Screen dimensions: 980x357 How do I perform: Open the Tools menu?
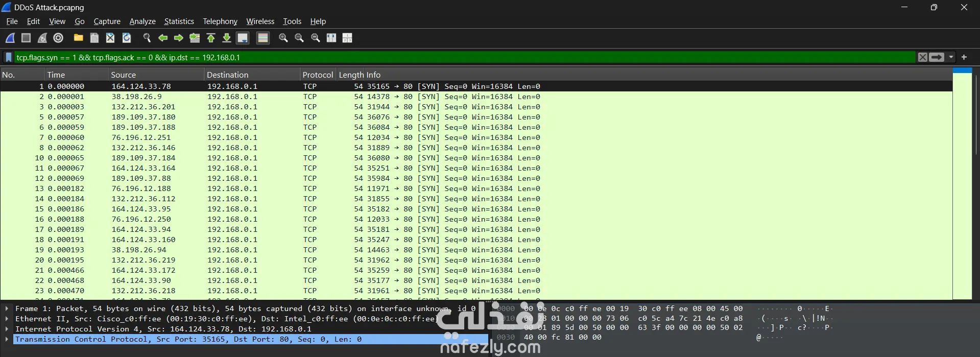(x=292, y=21)
